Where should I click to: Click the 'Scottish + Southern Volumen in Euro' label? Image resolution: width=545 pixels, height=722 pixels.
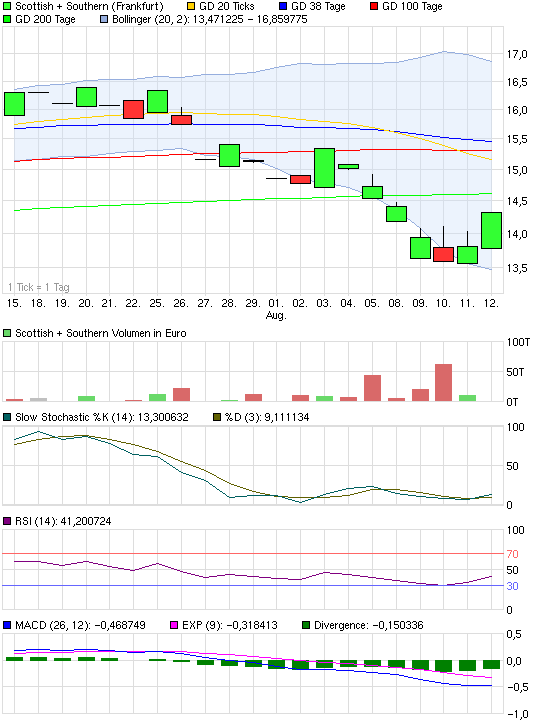coord(101,333)
